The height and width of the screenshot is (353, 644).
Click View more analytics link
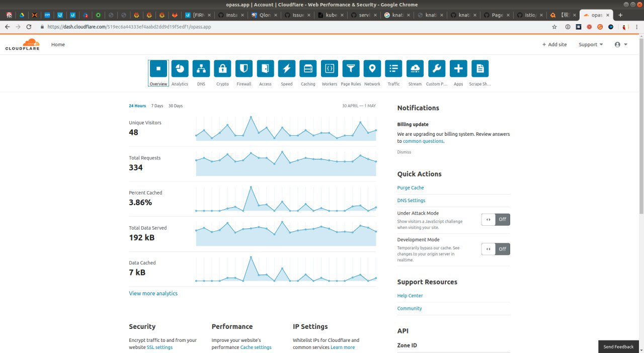click(x=153, y=293)
